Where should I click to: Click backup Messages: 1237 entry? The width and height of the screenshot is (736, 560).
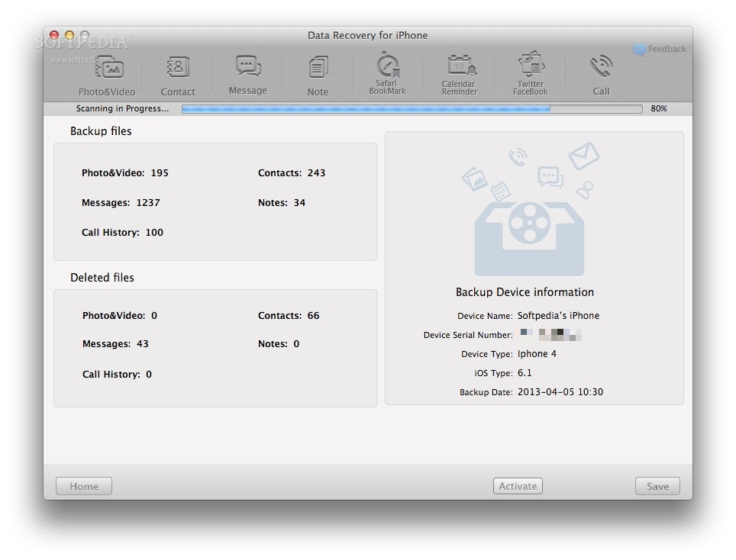[x=121, y=203]
